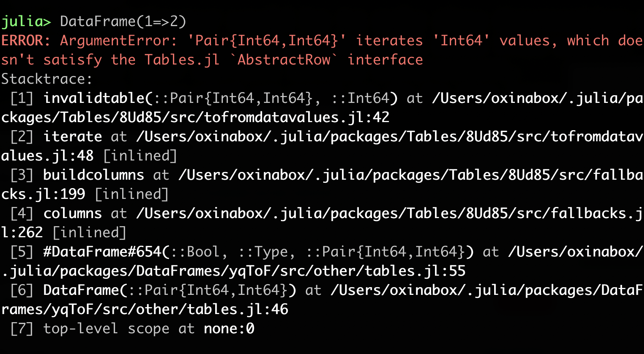Click the [inlined] tag after jl:48
Viewport: 644px width, 354px height.
tap(140, 156)
